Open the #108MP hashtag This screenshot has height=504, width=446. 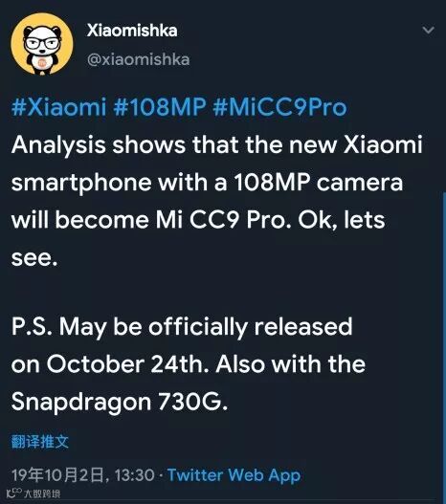(160, 107)
